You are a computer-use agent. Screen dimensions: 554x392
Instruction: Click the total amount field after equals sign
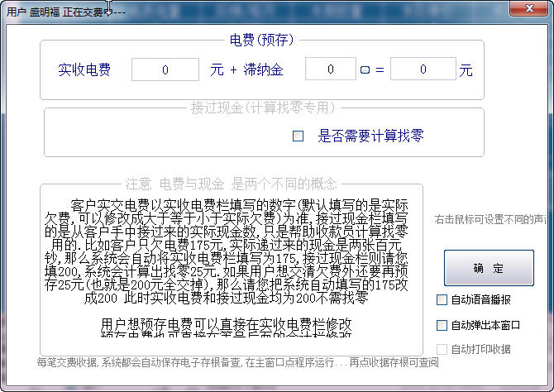[x=423, y=69]
